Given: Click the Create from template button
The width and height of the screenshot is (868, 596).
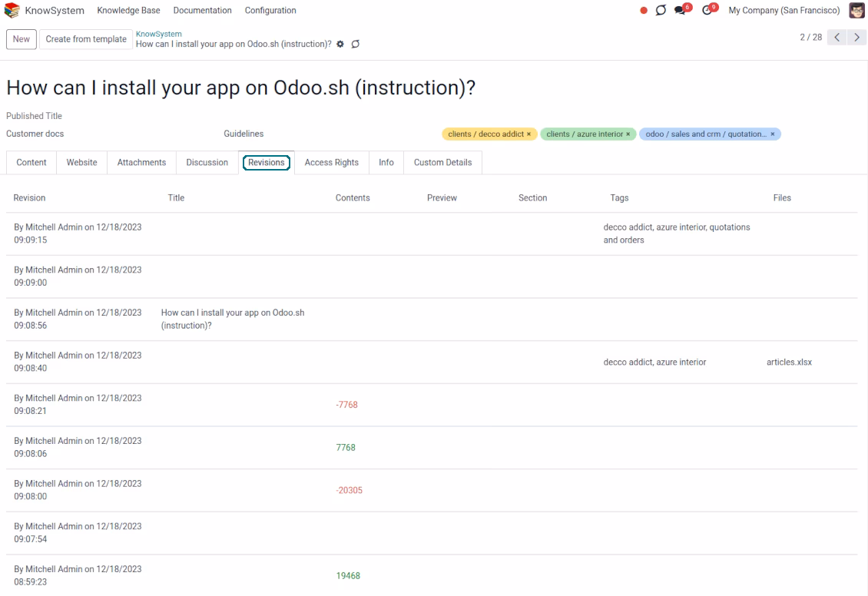Looking at the screenshot, I should (86, 39).
